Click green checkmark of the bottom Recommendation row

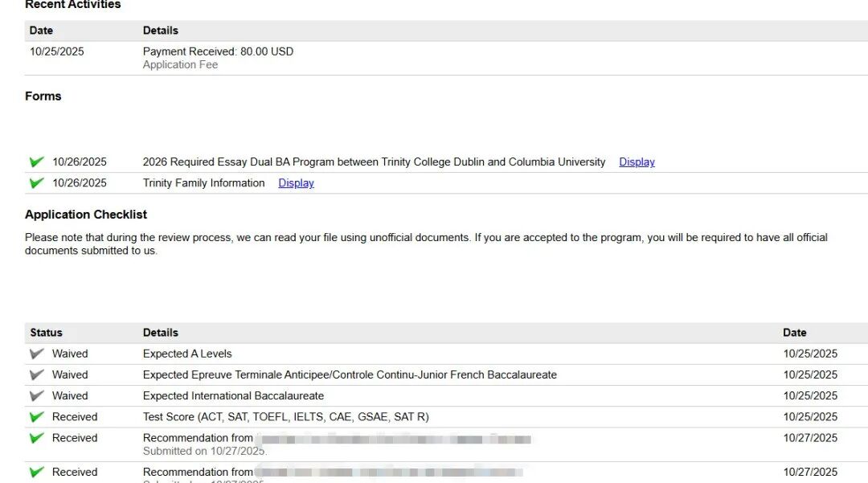tap(36, 473)
